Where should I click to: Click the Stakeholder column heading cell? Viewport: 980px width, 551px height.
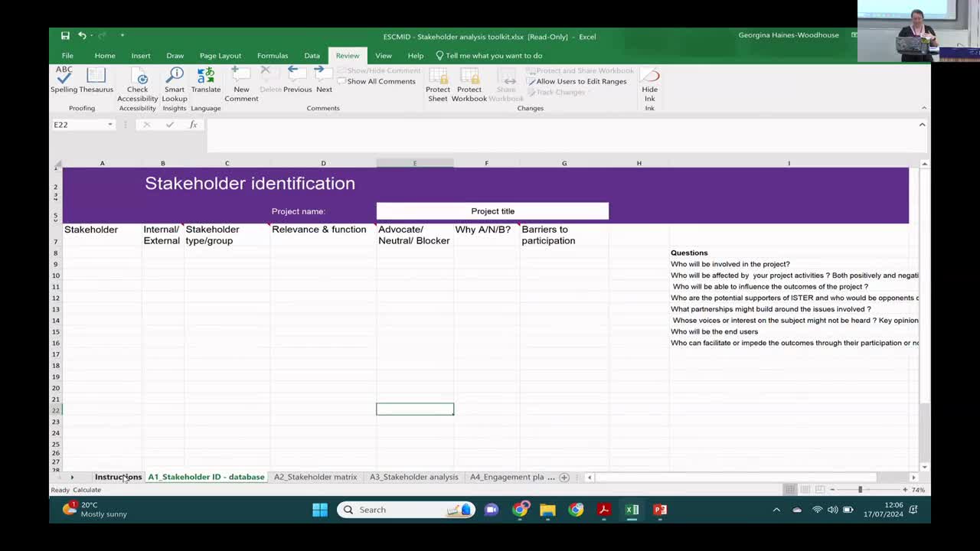(x=102, y=235)
